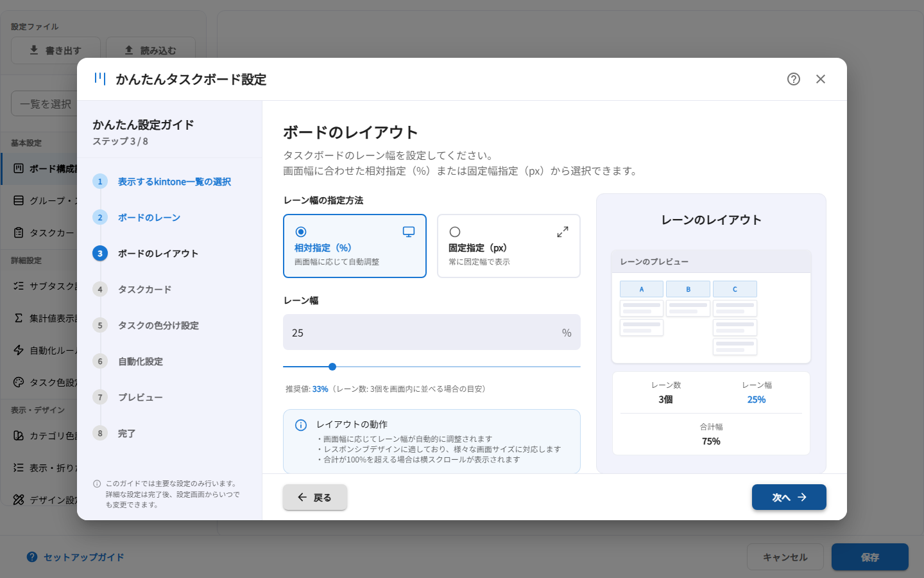This screenshot has width=924, height=578.
Task: Select step 6 自動化設定
Action: 169,362
